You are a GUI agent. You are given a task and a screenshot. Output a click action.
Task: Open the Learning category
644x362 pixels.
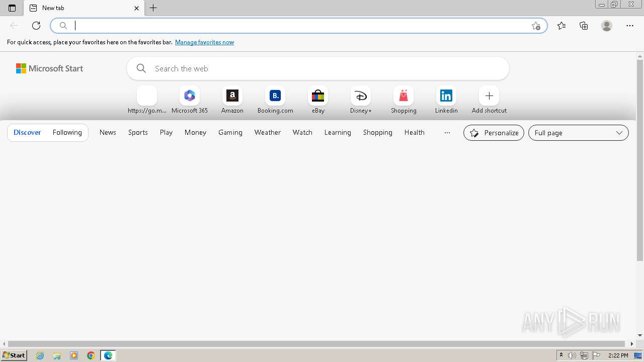[338, 132]
